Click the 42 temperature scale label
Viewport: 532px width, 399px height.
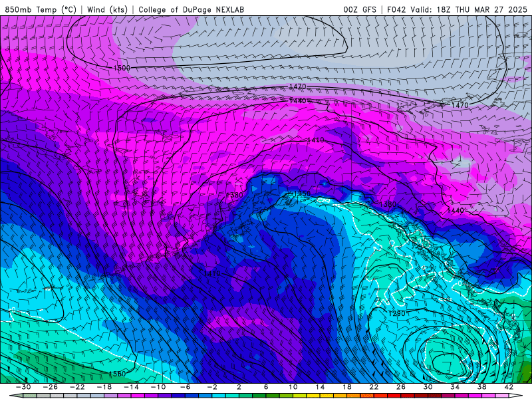(x=508, y=387)
